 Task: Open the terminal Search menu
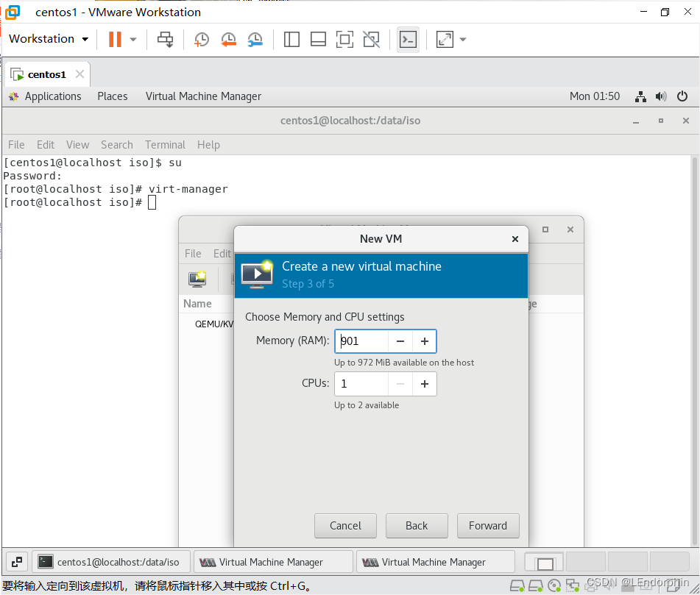(117, 145)
